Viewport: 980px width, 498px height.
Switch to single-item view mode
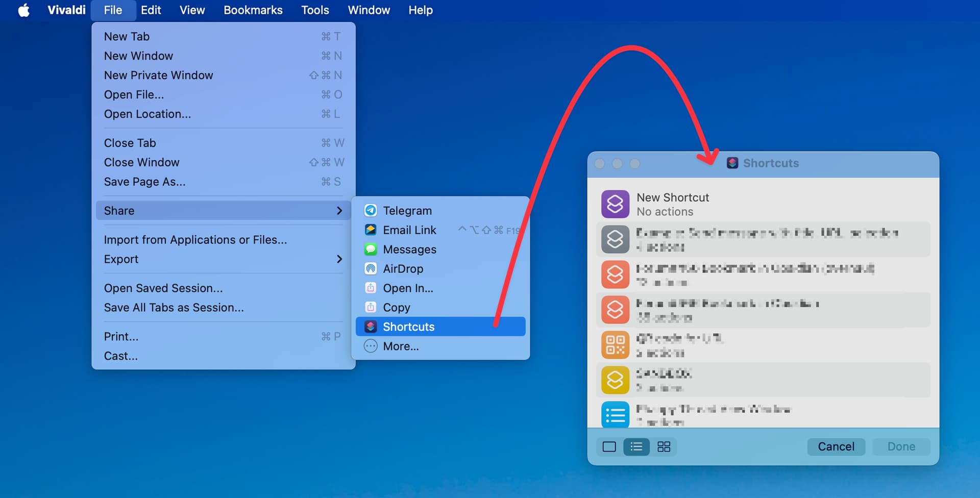pos(609,447)
